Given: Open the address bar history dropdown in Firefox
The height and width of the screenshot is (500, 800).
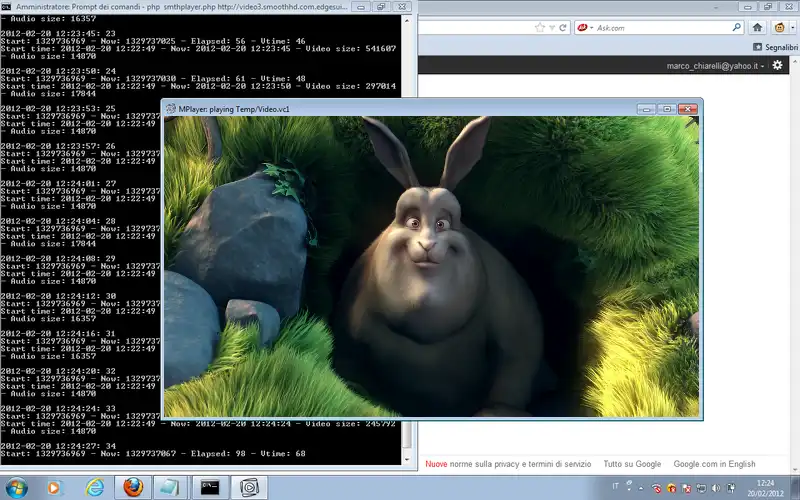Looking at the screenshot, I should point(552,28).
